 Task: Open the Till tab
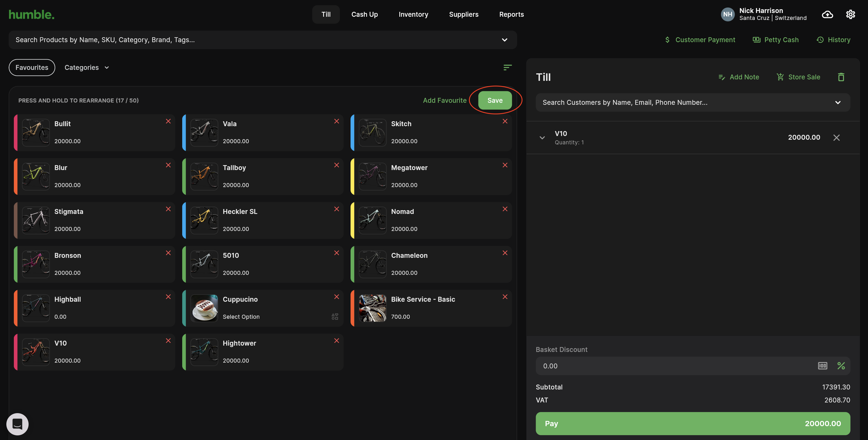point(326,14)
